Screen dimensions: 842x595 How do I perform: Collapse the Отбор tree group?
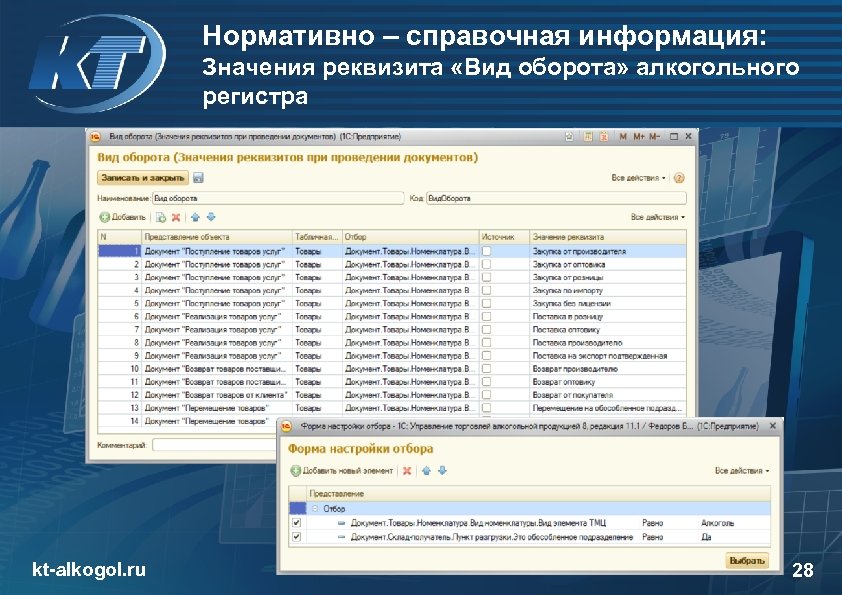pos(315,509)
